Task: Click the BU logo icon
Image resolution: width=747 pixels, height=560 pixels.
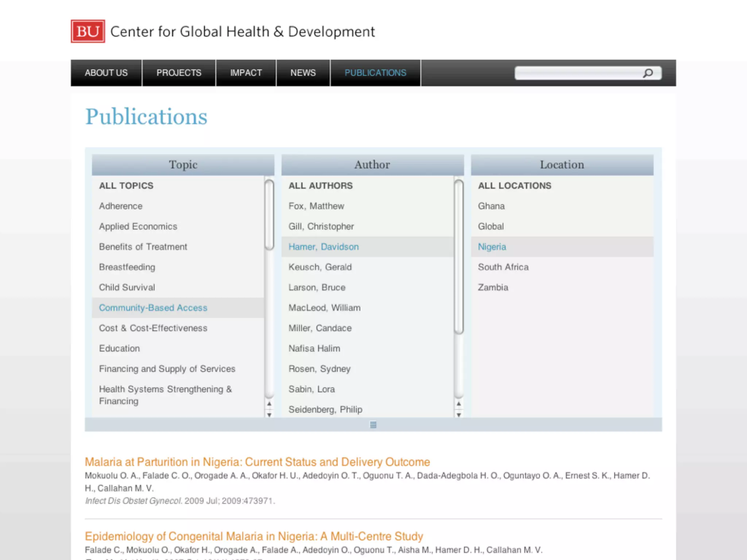Action: 88,31
